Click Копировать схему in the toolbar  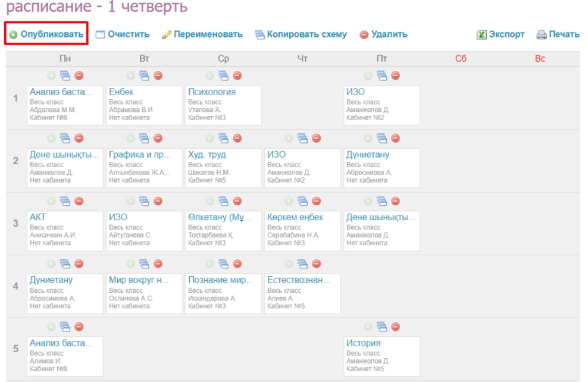[301, 35]
